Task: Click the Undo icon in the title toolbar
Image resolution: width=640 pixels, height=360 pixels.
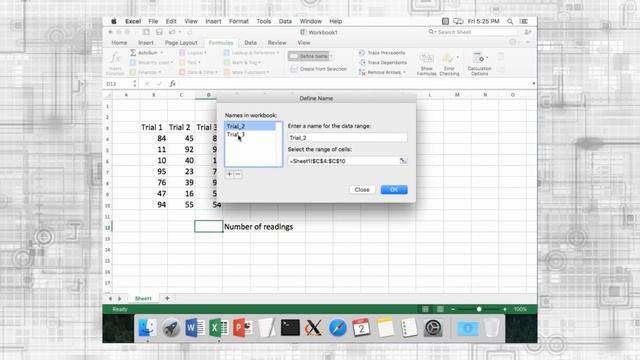Action: [172, 32]
